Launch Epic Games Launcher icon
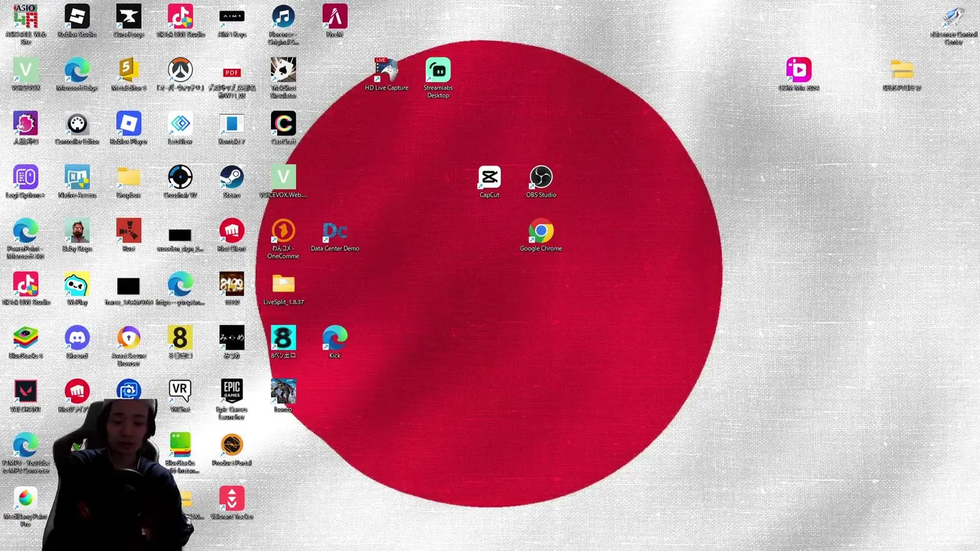Viewport: 980px width, 551px height. [x=232, y=392]
